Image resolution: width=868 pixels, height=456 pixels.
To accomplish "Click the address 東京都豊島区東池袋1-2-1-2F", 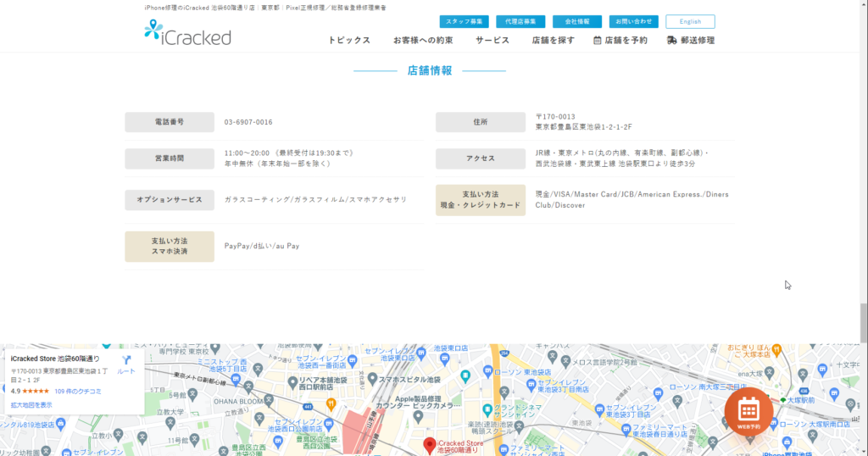I will [583, 127].
